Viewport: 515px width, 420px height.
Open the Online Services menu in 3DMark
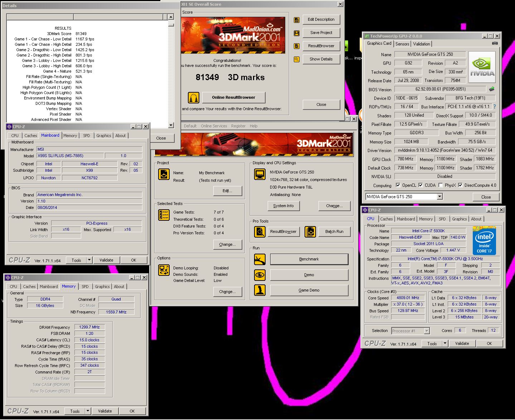214,126
